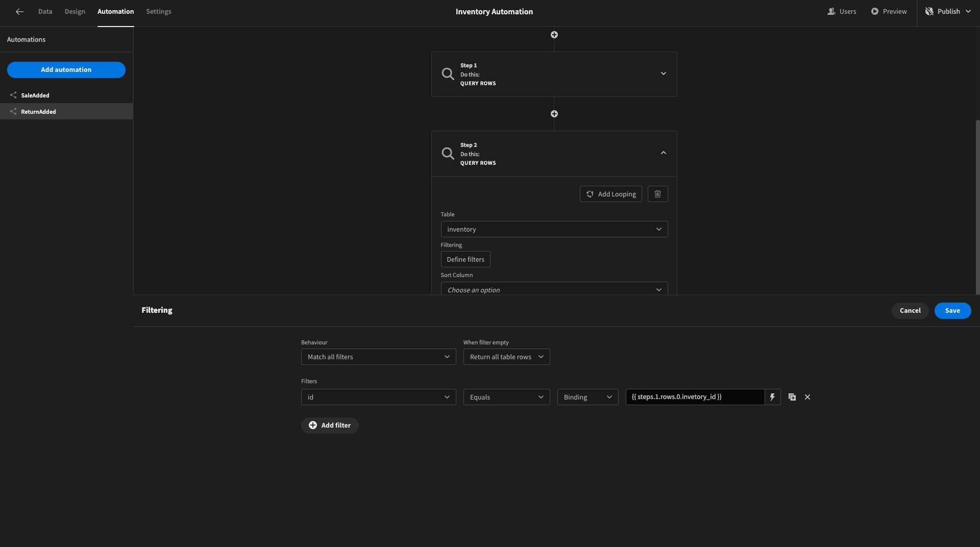This screenshot has height=547, width=980.
Task: Click the binding value input field
Action: (x=695, y=397)
